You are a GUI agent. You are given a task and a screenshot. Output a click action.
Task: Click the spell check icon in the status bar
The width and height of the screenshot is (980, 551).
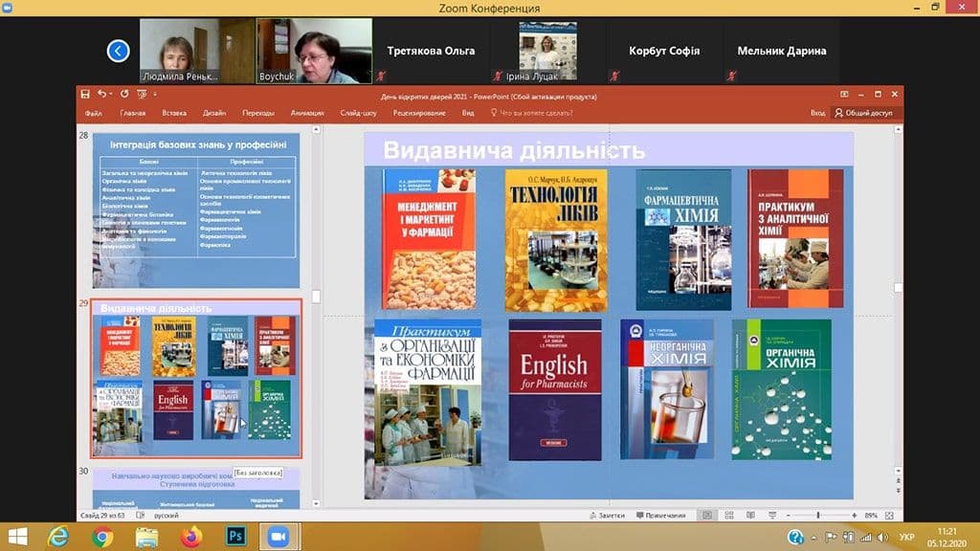click(x=140, y=516)
